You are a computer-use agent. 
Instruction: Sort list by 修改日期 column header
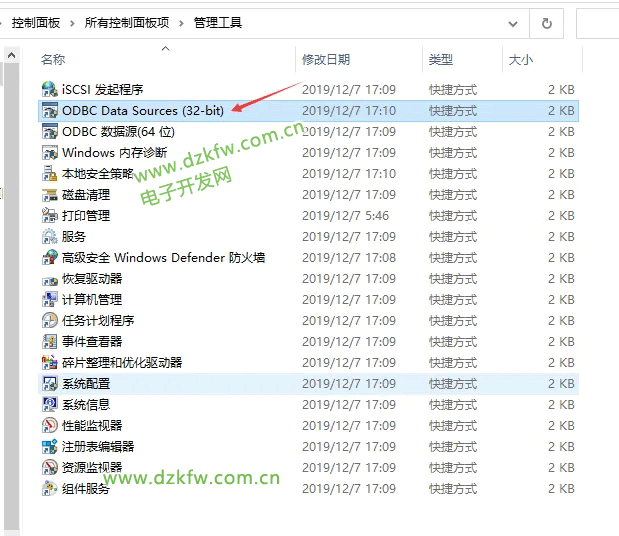326,60
